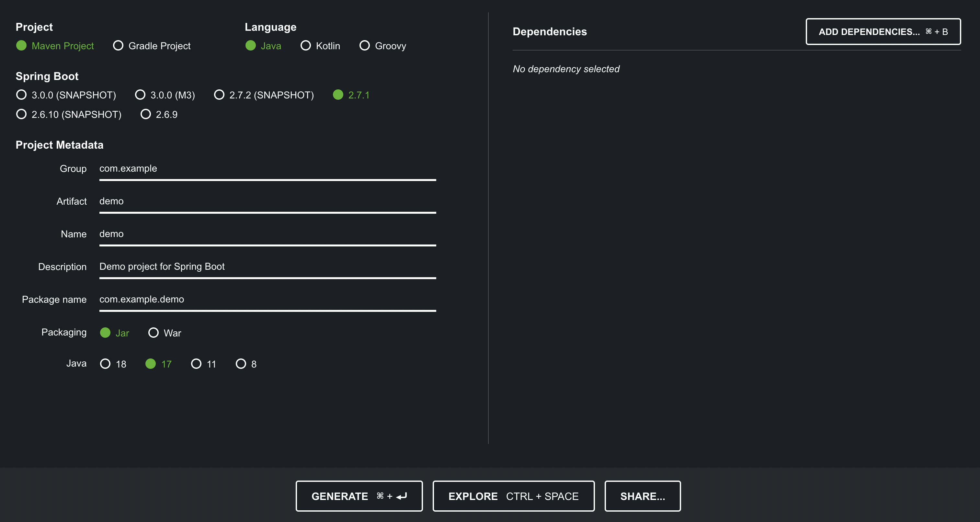
Task: Focus the Artifact text field
Action: tap(267, 201)
